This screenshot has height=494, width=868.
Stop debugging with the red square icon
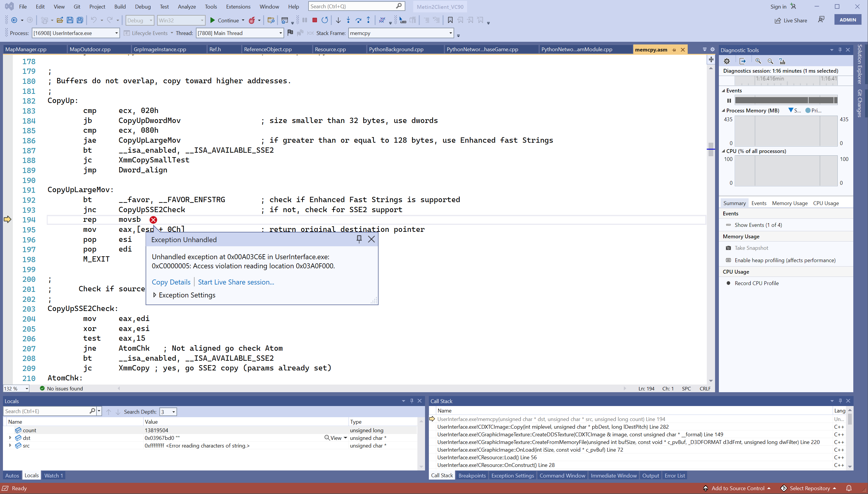tap(314, 20)
